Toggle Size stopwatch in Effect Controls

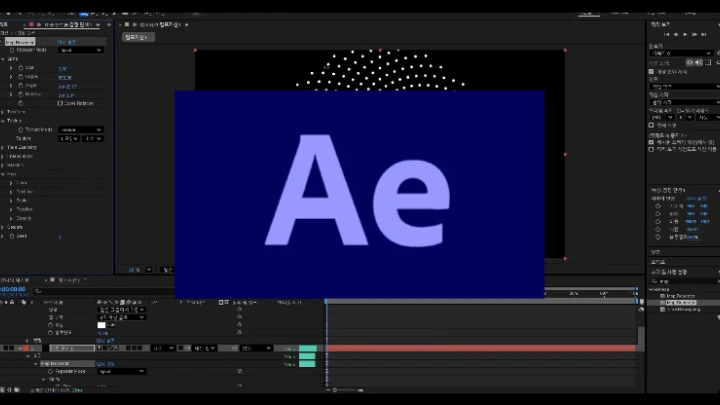click(21, 68)
